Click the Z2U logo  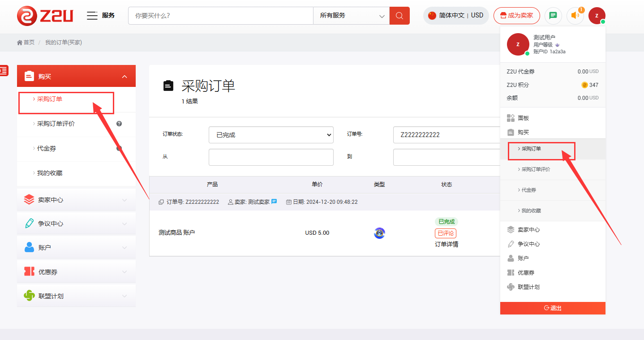click(45, 16)
